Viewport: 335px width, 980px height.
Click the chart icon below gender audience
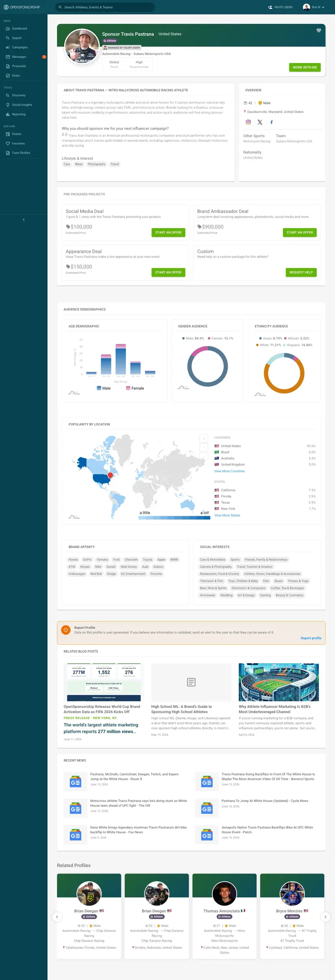click(x=183, y=387)
